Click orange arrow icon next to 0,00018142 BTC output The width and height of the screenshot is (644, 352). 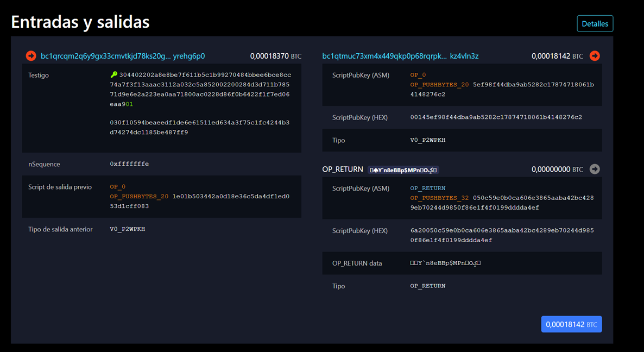click(x=595, y=56)
